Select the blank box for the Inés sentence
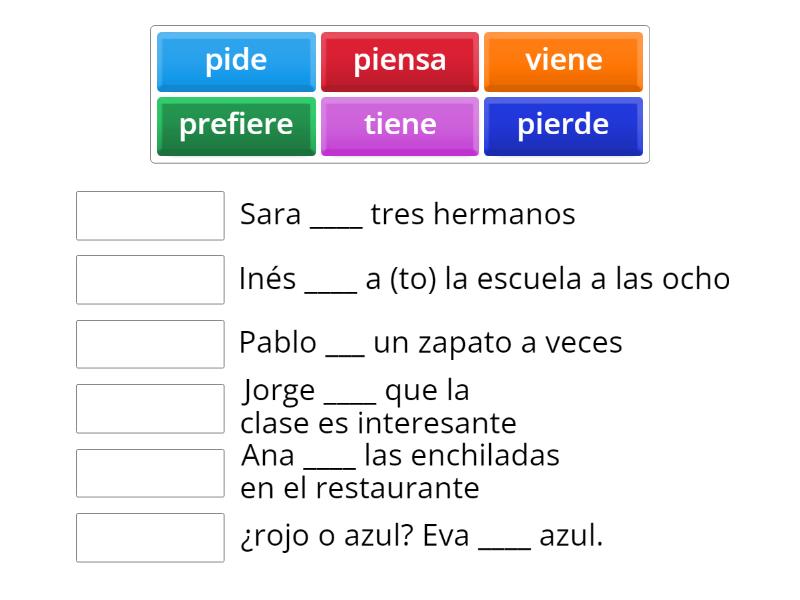 tap(150, 280)
